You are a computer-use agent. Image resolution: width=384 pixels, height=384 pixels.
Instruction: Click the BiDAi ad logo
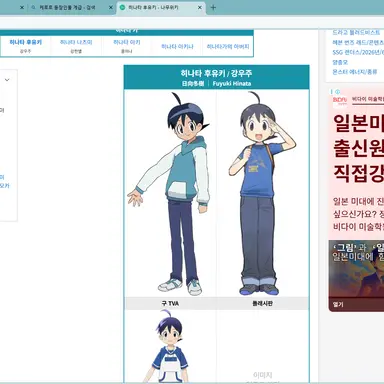point(340,100)
